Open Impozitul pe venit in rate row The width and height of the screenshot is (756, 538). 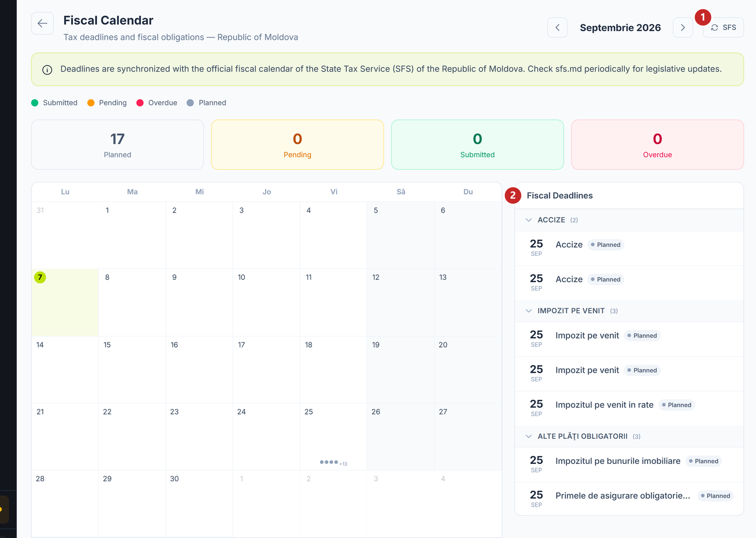[x=629, y=409]
